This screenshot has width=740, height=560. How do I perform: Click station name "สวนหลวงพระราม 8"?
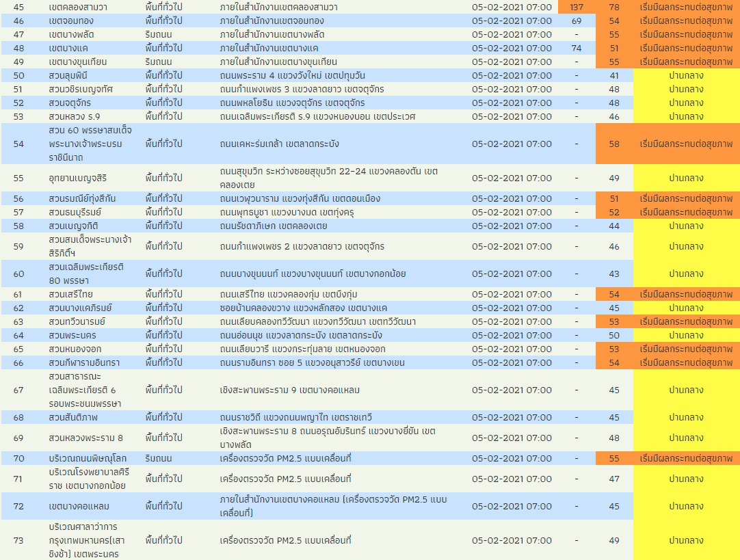(x=85, y=438)
